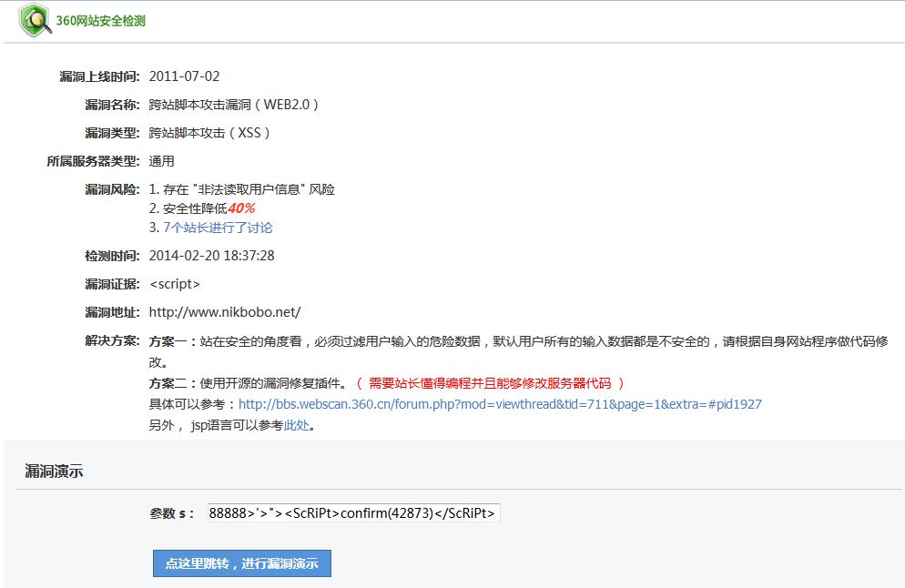Click the 漏洞风险 label
This screenshot has height=588, width=905.
112,189
